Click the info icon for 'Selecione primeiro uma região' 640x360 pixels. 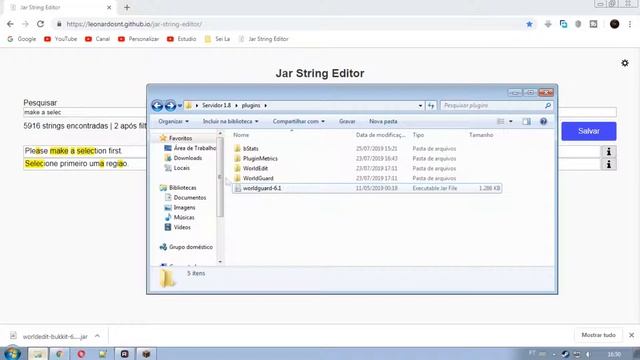point(609,164)
